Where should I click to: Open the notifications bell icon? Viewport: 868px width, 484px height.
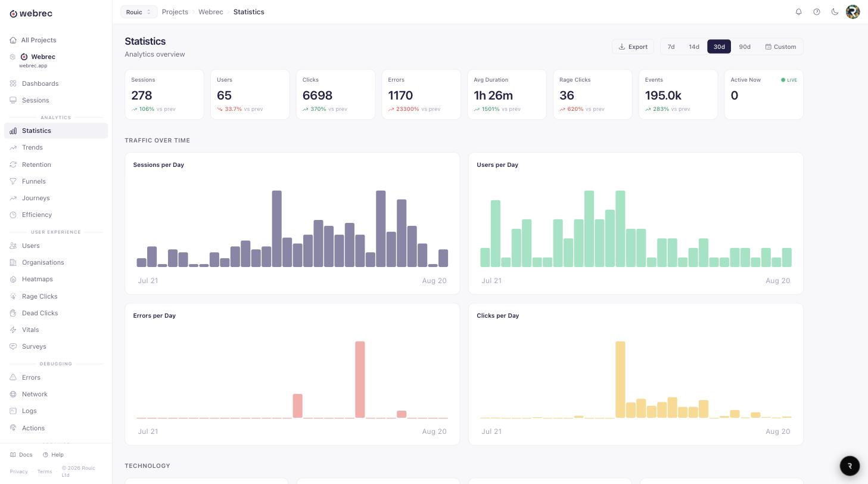click(799, 12)
